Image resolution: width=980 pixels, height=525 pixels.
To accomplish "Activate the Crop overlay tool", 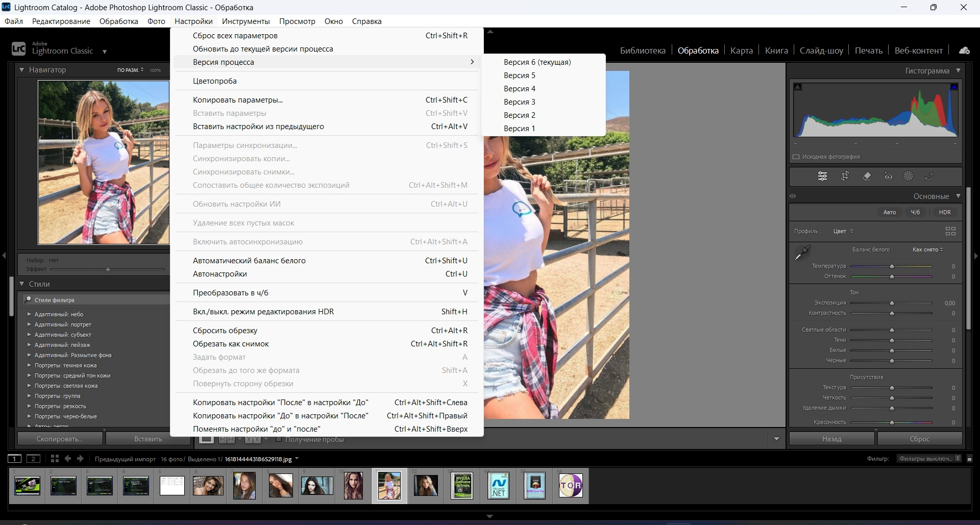I will point(845,176).
